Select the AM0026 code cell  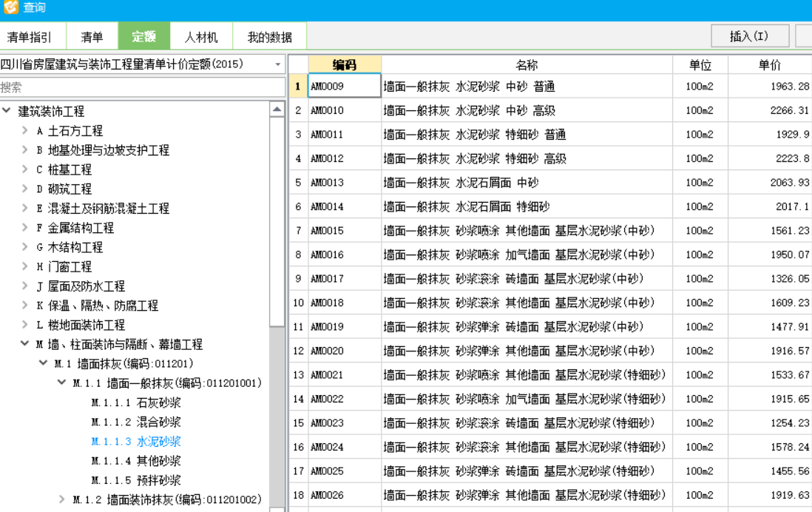(345, 495)
